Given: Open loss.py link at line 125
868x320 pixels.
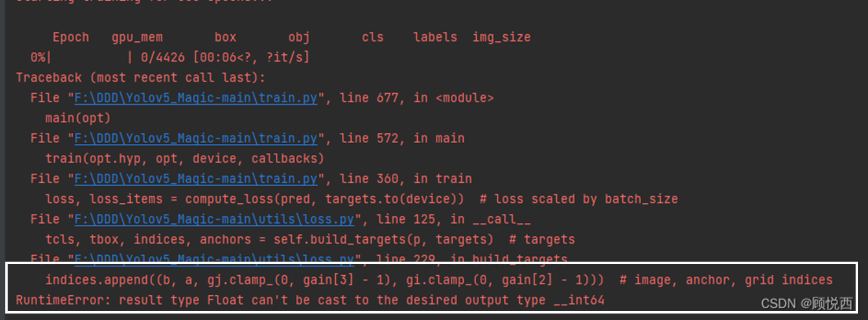Looking at the screenshot, I should pos(214,219).
